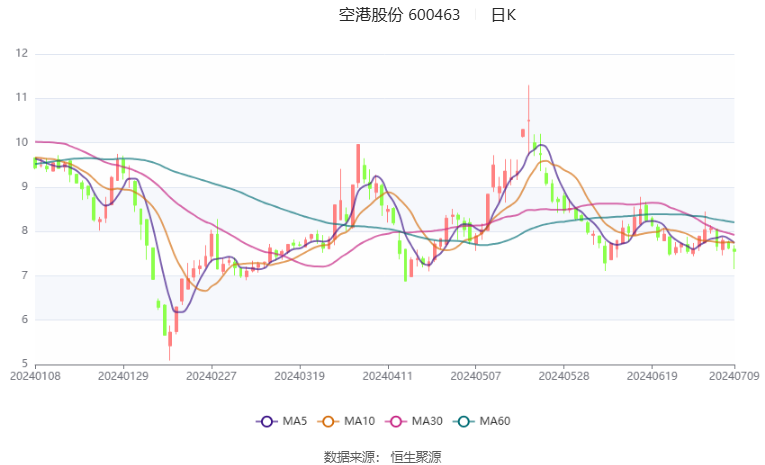The width and height of the screenshot is (765, 465).
Task: Click the 日K label in title
Action: pyautogui.click(x=503, y=15)
